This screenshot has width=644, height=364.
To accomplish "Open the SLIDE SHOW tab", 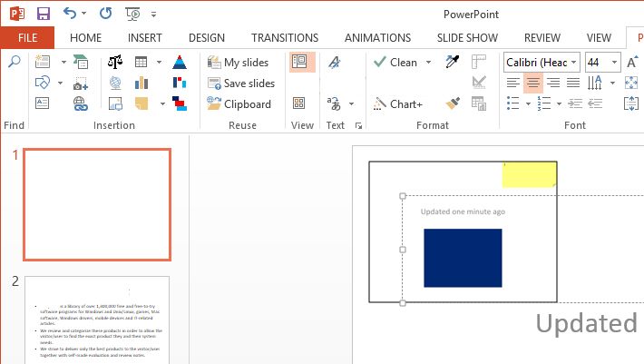I will point(467,38).
